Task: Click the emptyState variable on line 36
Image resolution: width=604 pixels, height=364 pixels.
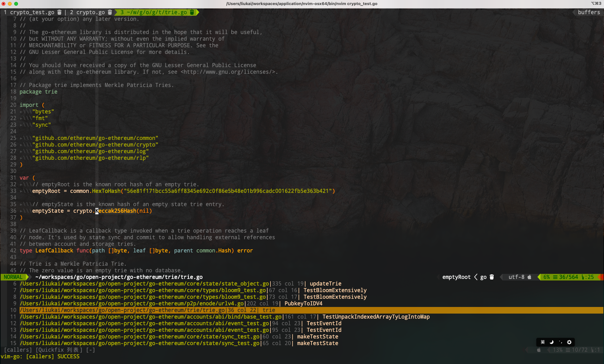Action: (x=48, y=211)
